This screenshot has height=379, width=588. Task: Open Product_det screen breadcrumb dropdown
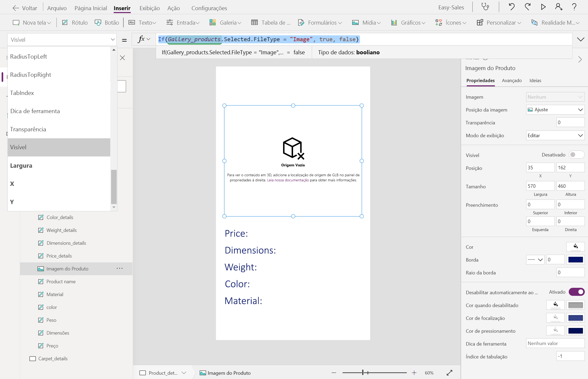point(184,373)
